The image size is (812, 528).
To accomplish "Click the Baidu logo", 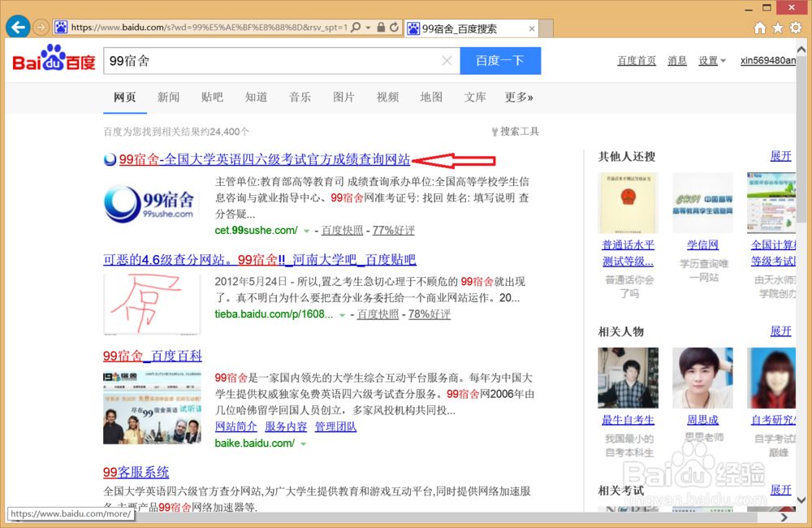I will 54,58.
